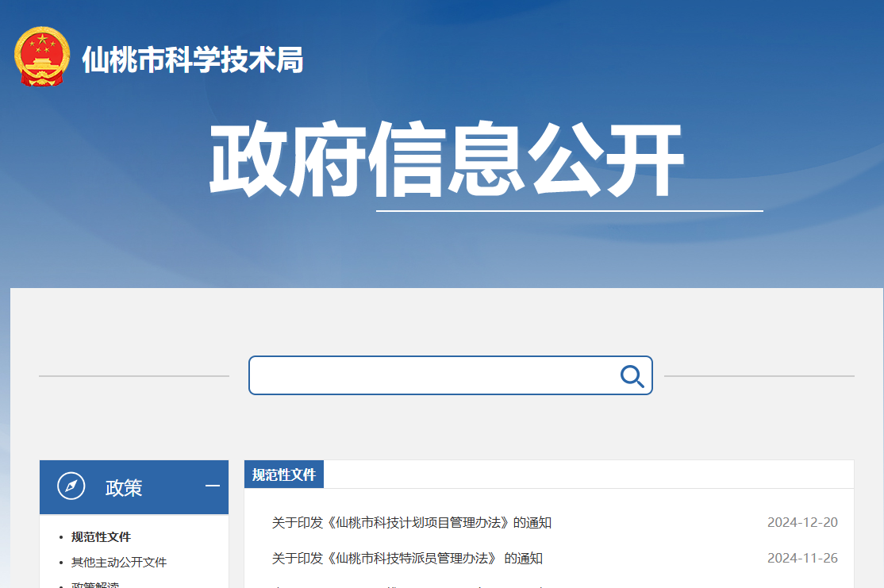Open 仙桃市科技计划项目管理办法 notice
This screenshot has height=588, width=884.
tap(412, 523)
